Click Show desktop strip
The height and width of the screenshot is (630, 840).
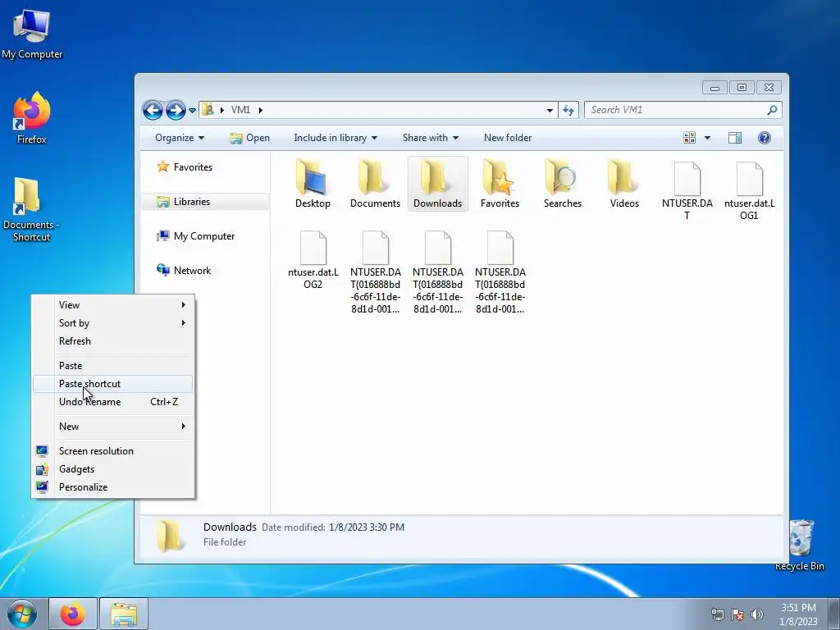click(x=834, y=614)
